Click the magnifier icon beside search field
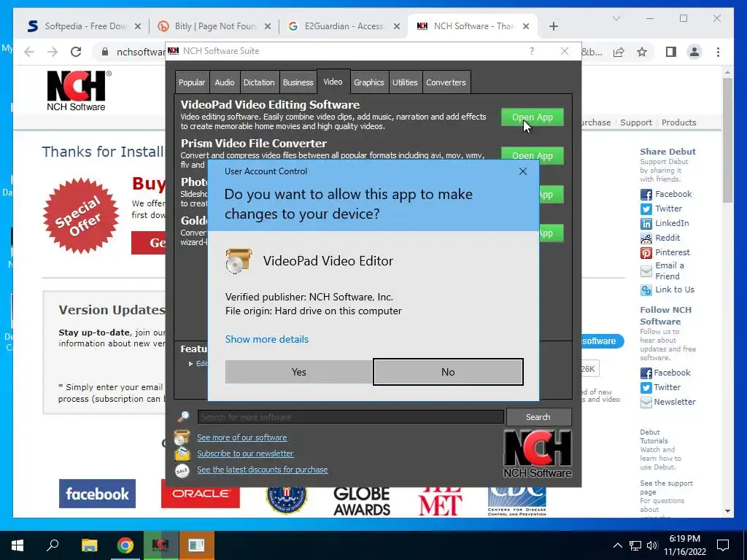The width and height of the screenshot is (747, 560). tap(183, 416)
